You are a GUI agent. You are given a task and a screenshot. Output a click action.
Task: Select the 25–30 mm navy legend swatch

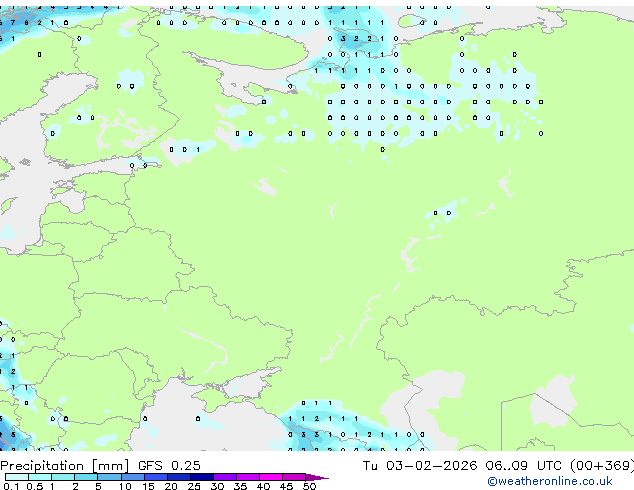201,477
